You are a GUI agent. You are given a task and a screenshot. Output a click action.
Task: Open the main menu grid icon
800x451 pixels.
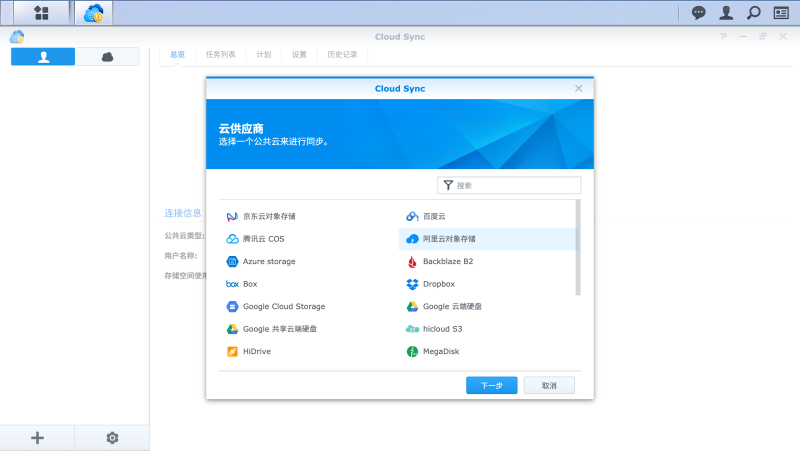coord(41,13)
